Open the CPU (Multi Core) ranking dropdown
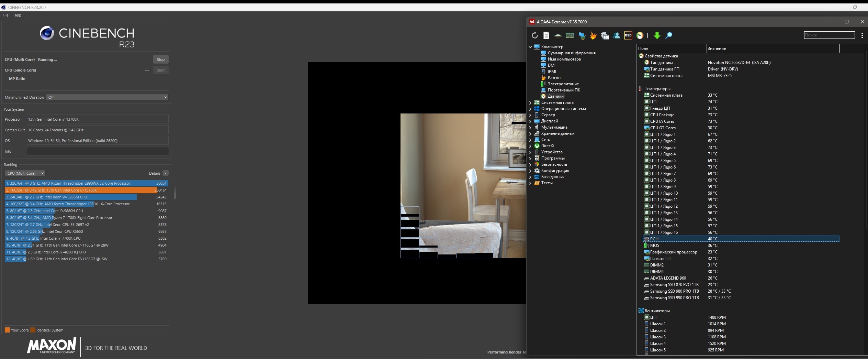868x359 pixels. click(x=25, y=173)
